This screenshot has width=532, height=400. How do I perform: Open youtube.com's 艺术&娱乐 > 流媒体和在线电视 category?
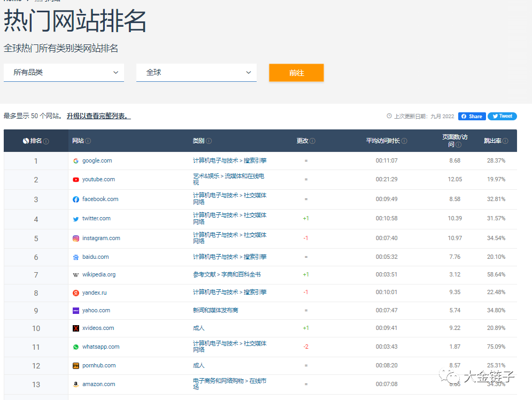pos(228,179)
